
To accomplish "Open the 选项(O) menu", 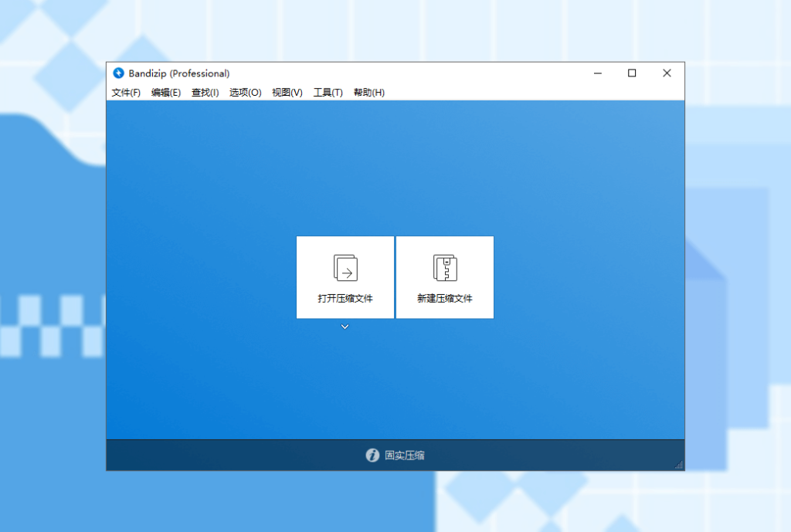I will [x=246, y=93].
